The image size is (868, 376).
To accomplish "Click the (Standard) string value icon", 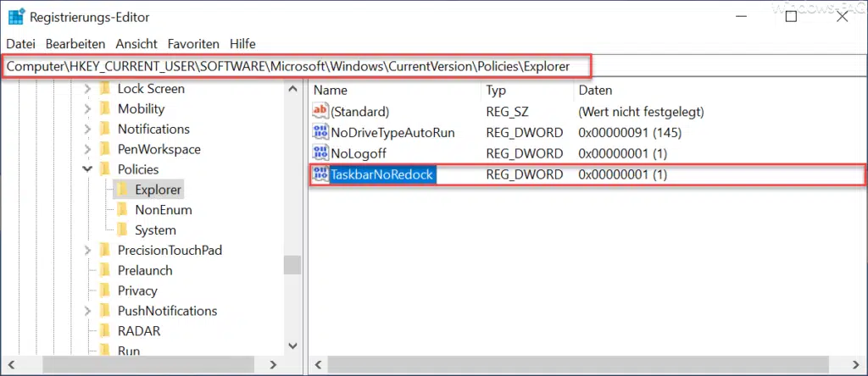I will click(x=320, y=111).
